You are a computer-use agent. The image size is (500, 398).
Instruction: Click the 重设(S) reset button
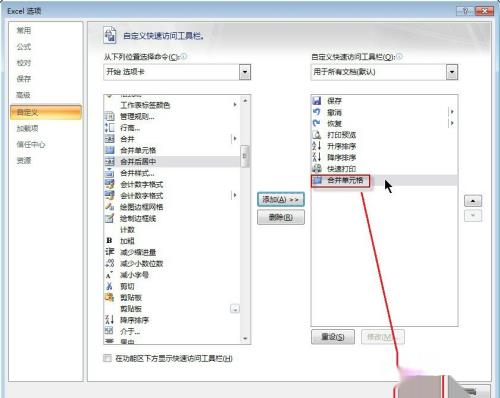point(333,337)
